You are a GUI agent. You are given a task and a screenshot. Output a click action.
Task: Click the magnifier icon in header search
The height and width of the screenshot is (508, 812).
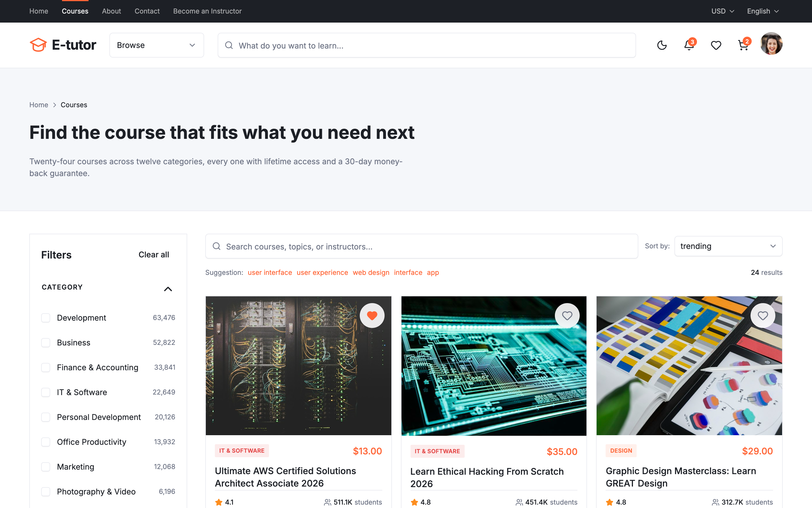tap(229, 45)
